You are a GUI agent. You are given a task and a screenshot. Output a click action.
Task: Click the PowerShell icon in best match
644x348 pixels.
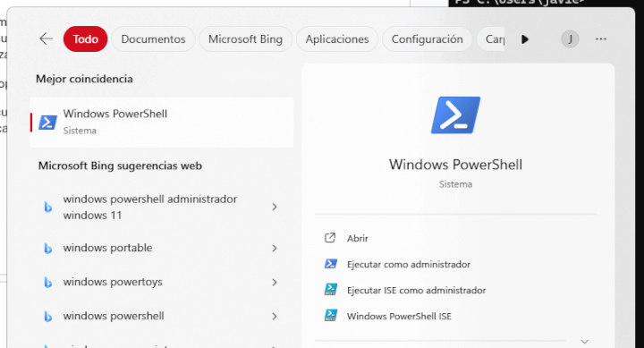47,123
